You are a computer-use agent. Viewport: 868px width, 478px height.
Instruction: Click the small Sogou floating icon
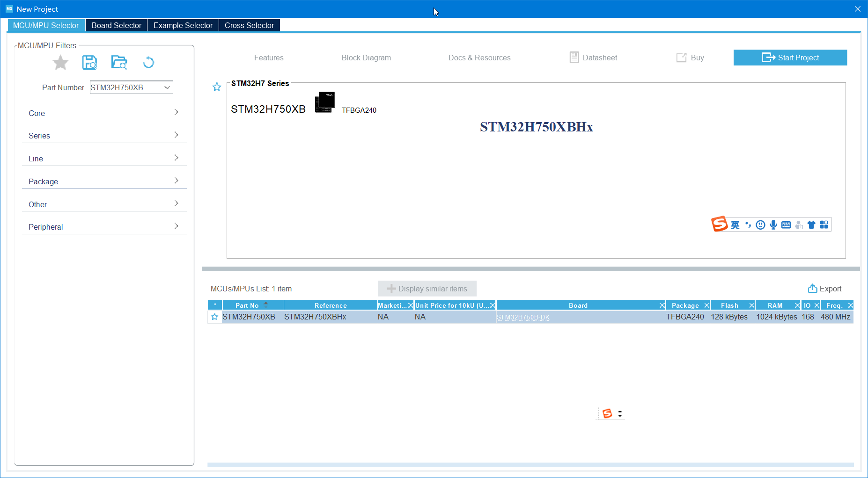pos(607,413)
